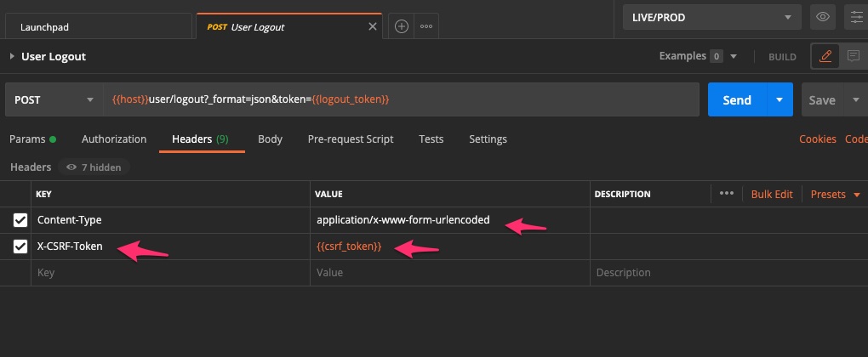
Task: Switch to the Authorization tab
Action: pyautogui.click(x=114, y=139)
